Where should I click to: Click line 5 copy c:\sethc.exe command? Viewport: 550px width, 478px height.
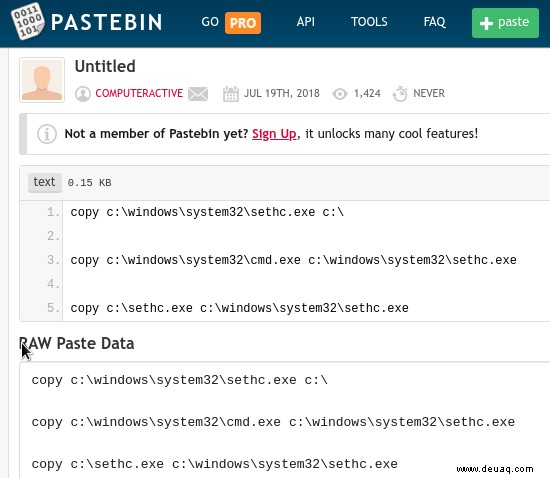click(x=239, y=308)
